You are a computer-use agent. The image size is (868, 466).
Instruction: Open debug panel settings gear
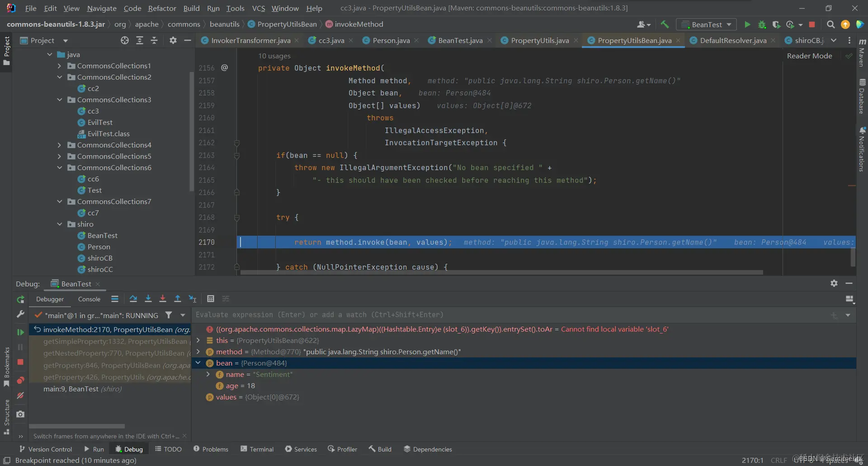coord(834,283)
